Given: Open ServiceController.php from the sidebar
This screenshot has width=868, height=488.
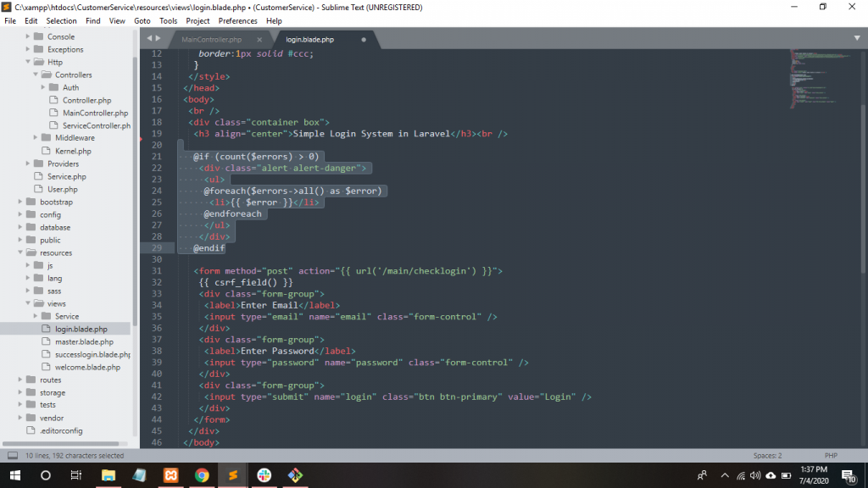Looking at the screenshot, I should coord(96,125).
